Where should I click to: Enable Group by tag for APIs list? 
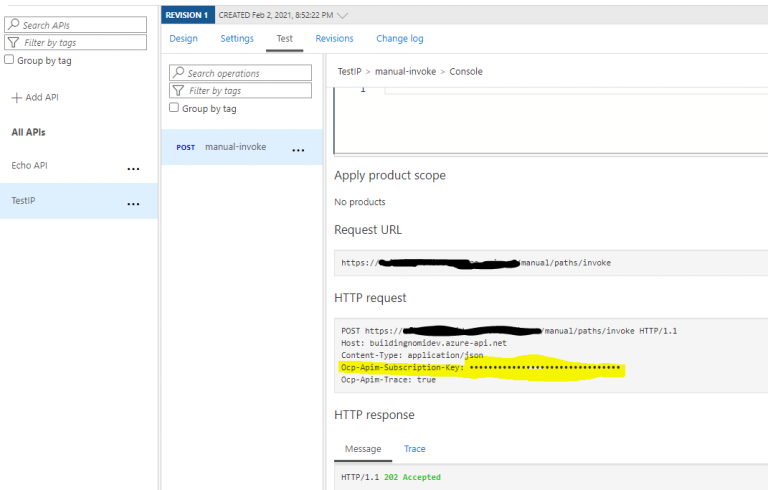(10, 60)
